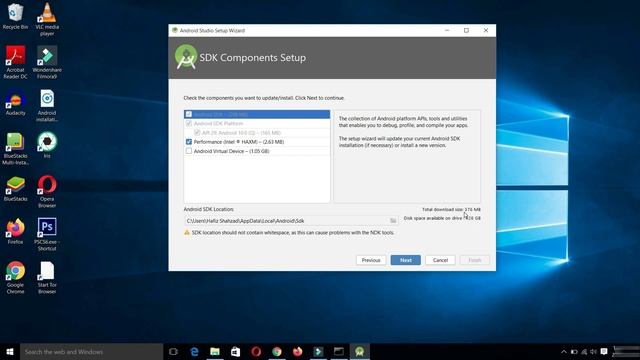Screen dimensions: 640x360
Task: Continue with the Next button
Action: (406, 260)
